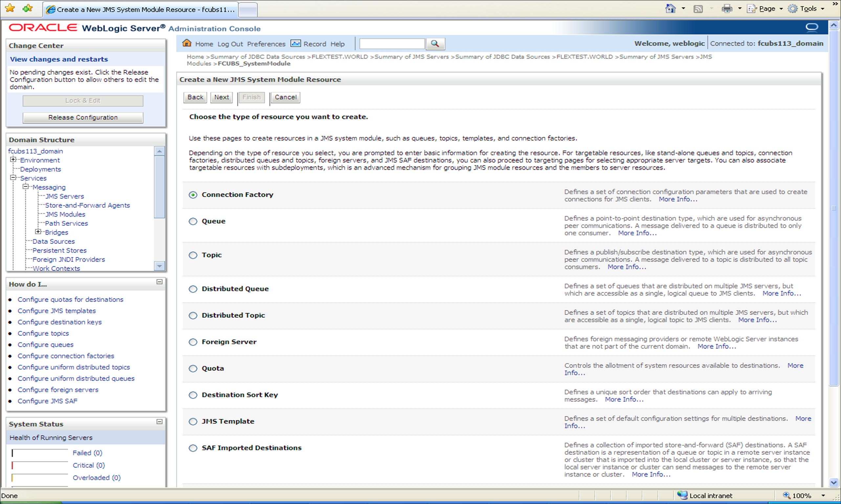The image size is (841, 504).
Task: Collapse the System Status panel
Action: coord(159,422)
